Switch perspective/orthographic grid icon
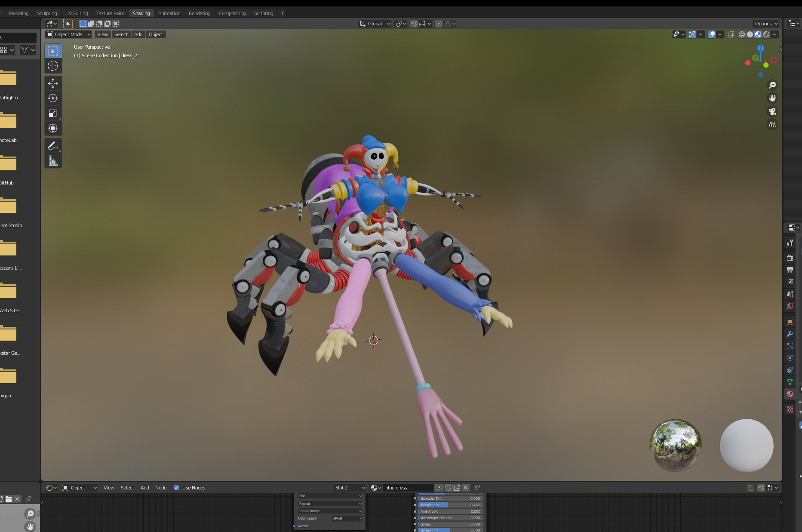This screenshot has width=802, height=532. coord(772,125)
